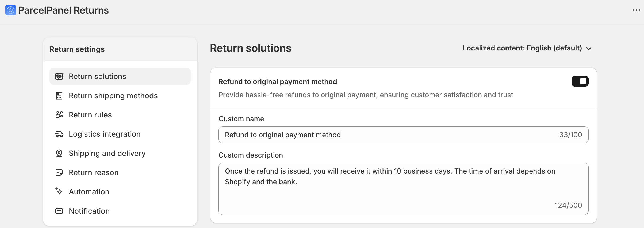Viewport: 644px width, 228px height.
Task: Toggle off Refund to original payment method
Action: 580,81
